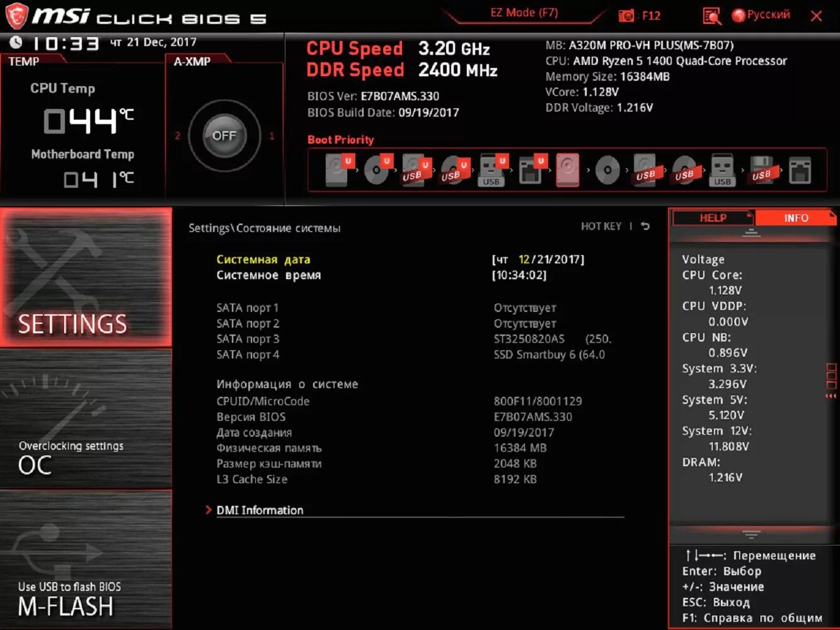840x630 pixels.
Task: Click the clock icon beside 10:33
Action: (16, 42)
